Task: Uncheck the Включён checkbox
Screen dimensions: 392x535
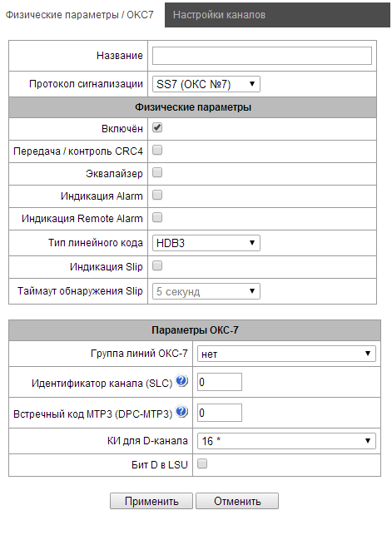Action: tap(157, 128)
